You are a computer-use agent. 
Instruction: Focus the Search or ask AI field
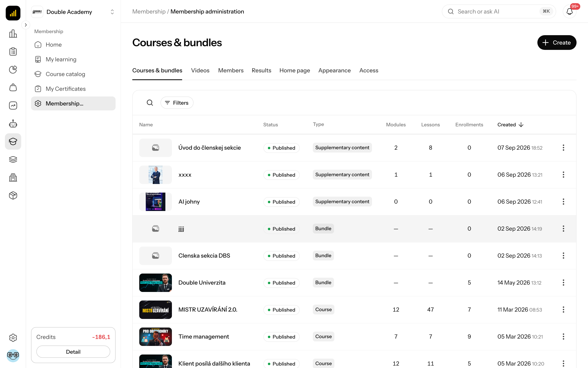point(499,11)
